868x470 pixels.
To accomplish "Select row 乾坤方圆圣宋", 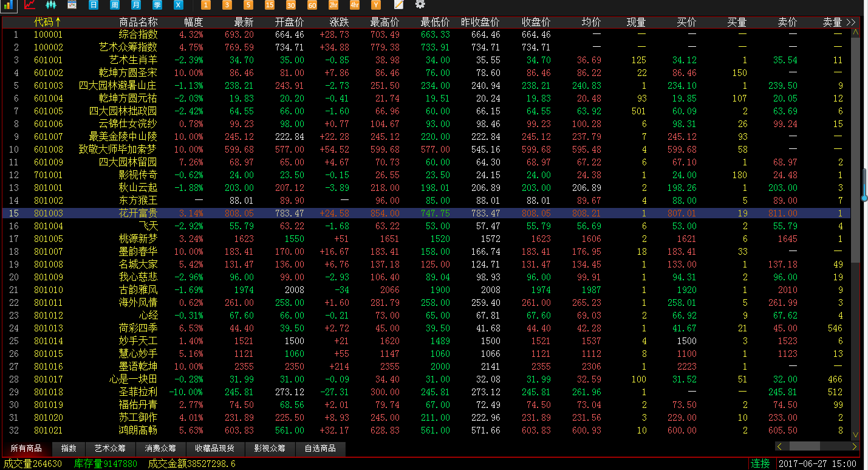I will pos(426,72).
